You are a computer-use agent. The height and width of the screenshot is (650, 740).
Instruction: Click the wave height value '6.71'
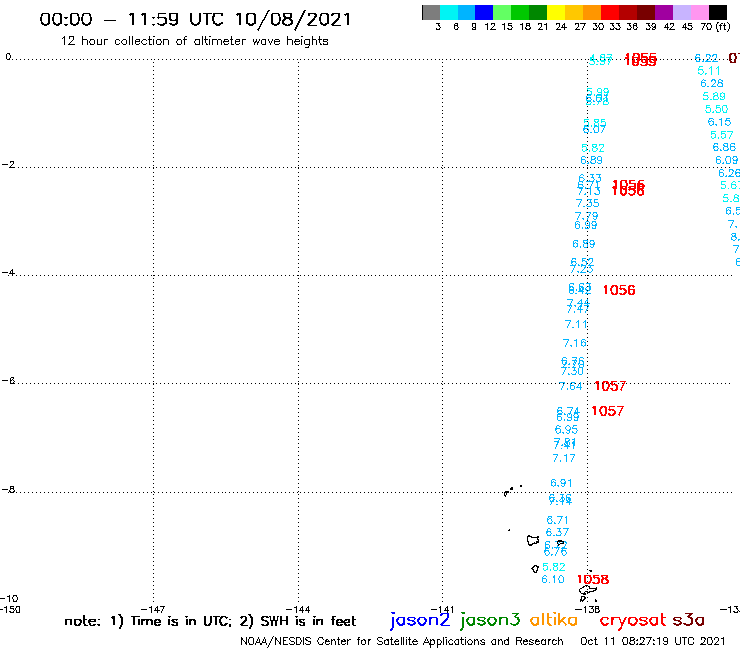(557, 520)
